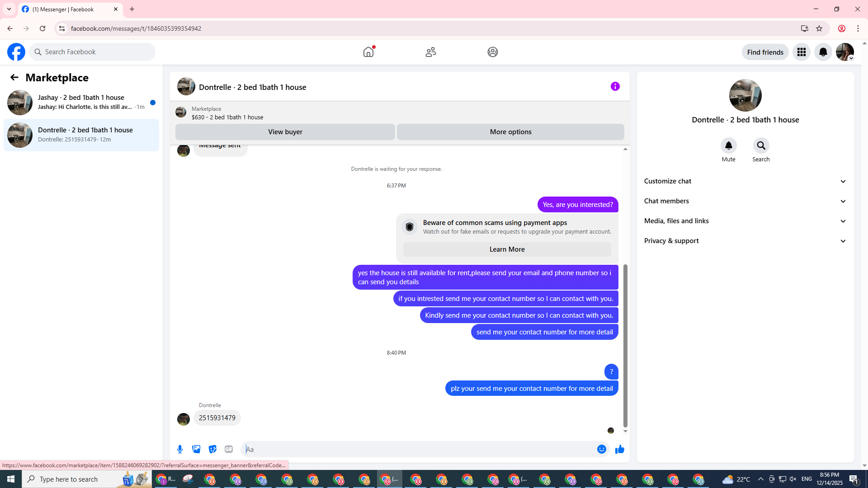Image resolution: width=868 pixels, height=488 pixels.
Task: Go to Facebook Home tab
Action: coord(368,52)
